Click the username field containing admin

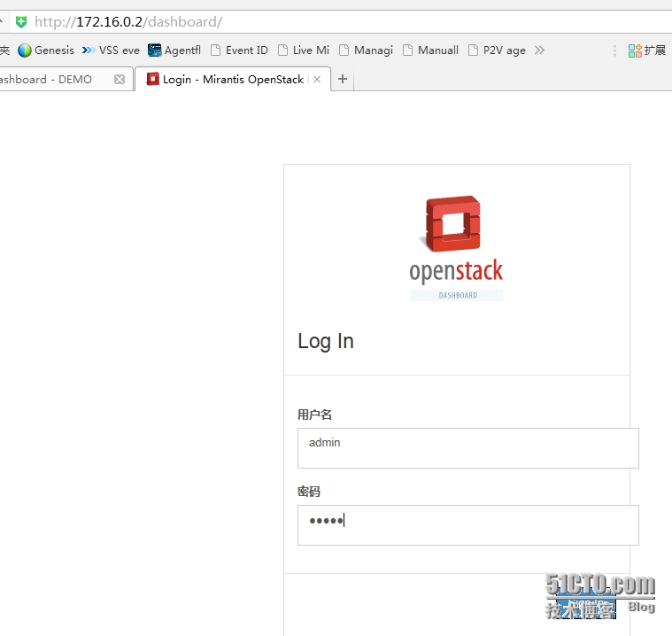click(x=468, y=447)
